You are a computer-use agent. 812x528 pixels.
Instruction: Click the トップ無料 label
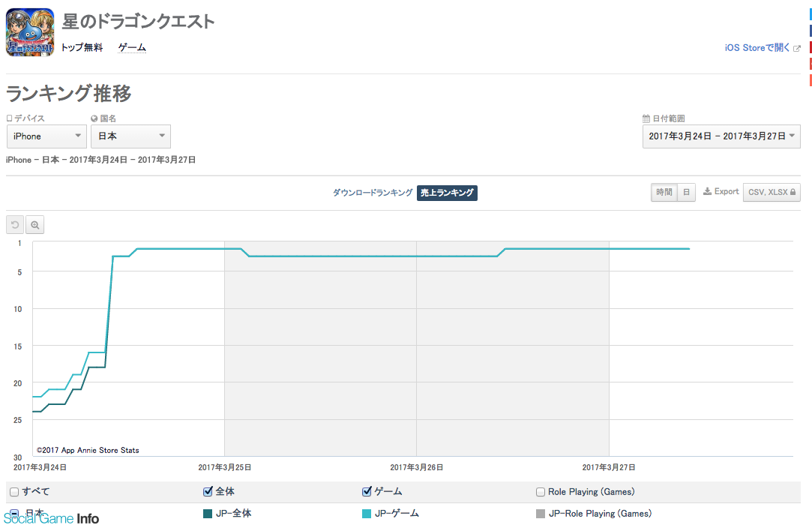82,48
